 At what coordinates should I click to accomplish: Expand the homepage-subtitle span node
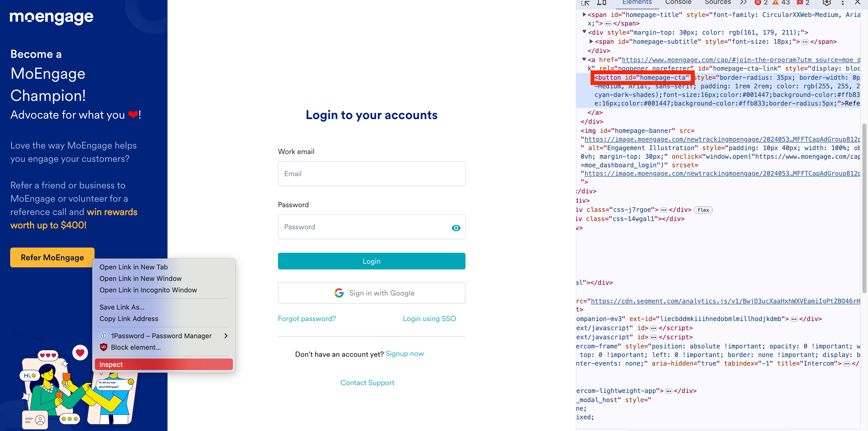pos(591,41)
